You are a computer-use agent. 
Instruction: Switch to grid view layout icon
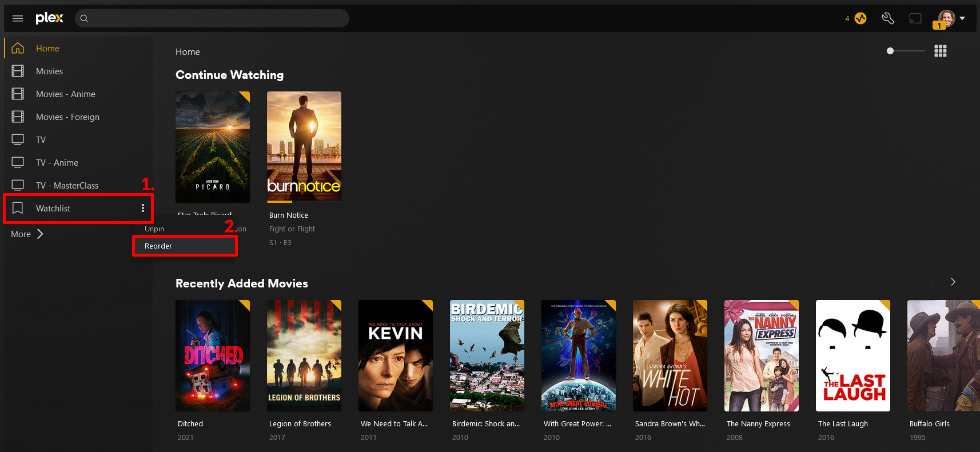[x=940, y=51]
